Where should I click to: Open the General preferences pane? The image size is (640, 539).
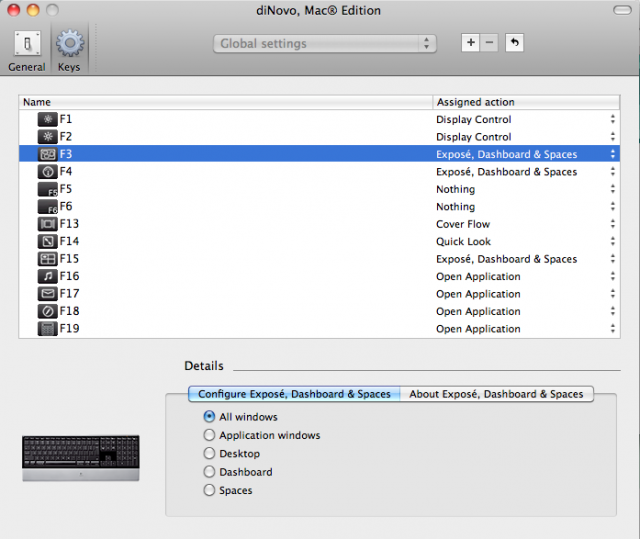(x=27, y=51)
